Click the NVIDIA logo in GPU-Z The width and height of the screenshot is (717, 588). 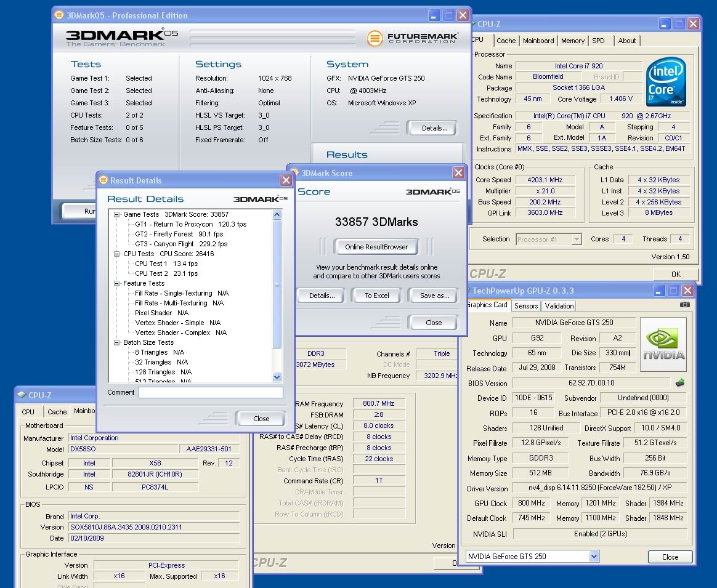(663, 344)
